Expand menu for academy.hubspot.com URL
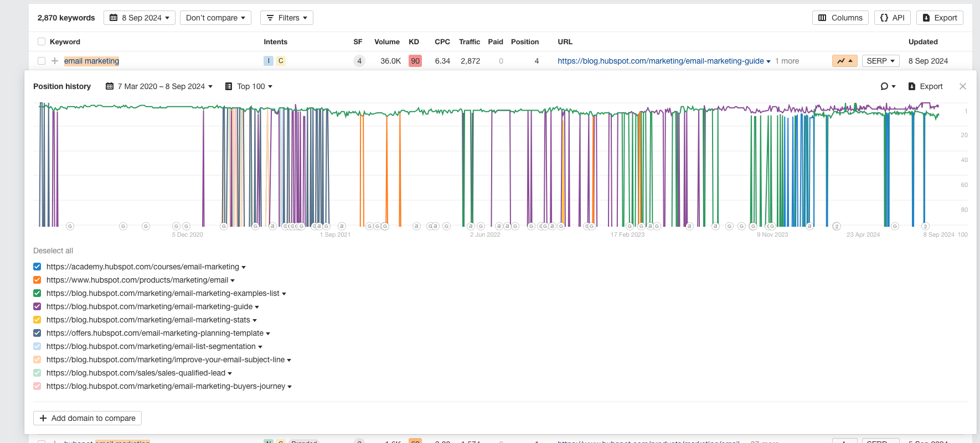980x443 pixels. point(244,267)
